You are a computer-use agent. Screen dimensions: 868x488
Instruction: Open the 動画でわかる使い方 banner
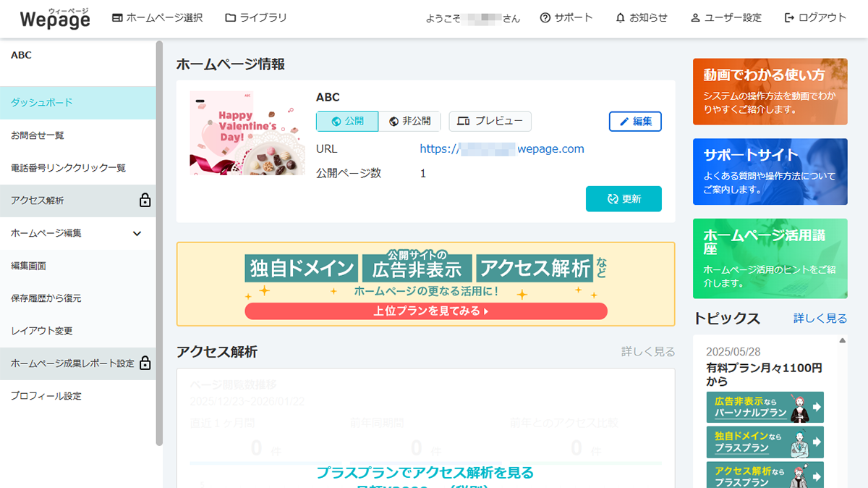[x=770, y=91]
